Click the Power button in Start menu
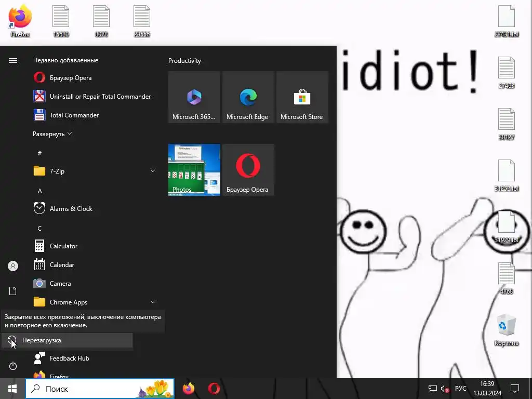 coord(13,366)
